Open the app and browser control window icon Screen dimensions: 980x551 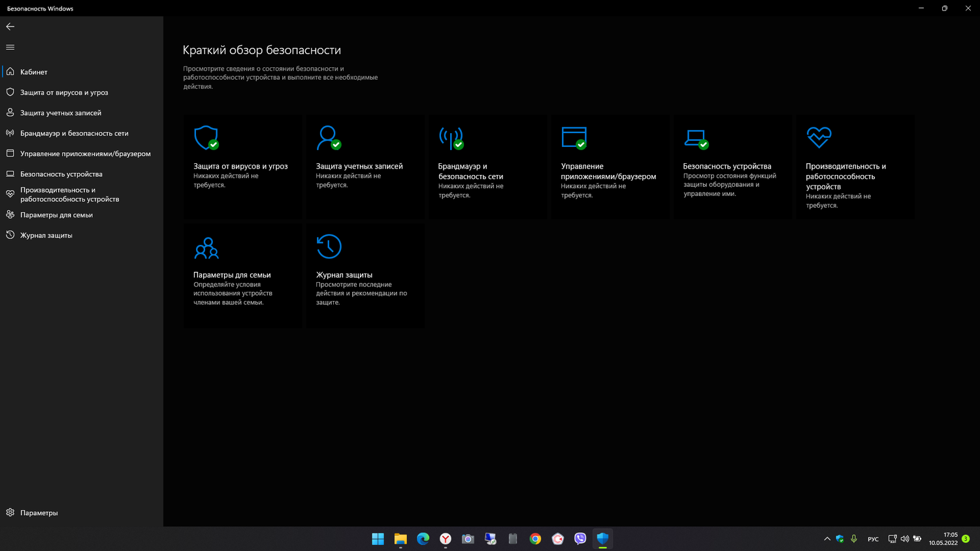click(574, 138)
